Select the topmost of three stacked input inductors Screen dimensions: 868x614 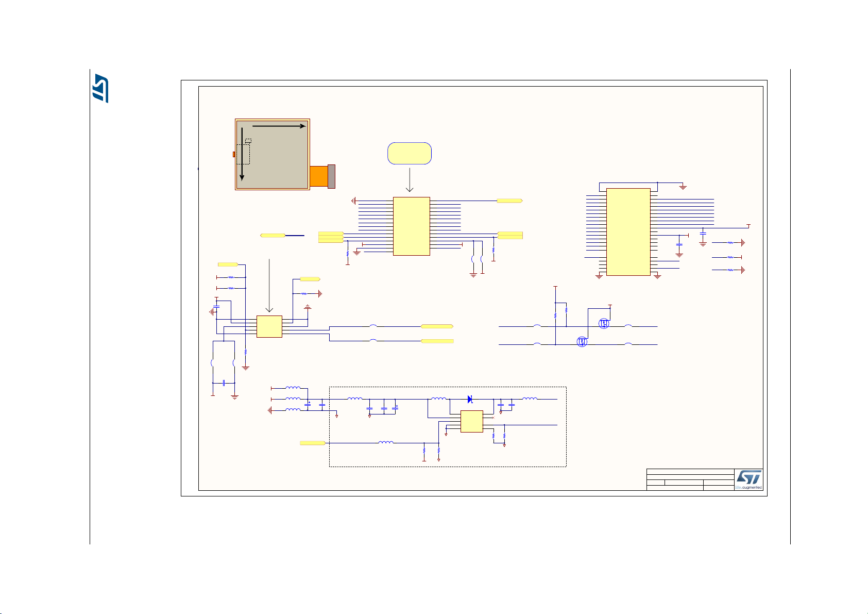293,388
